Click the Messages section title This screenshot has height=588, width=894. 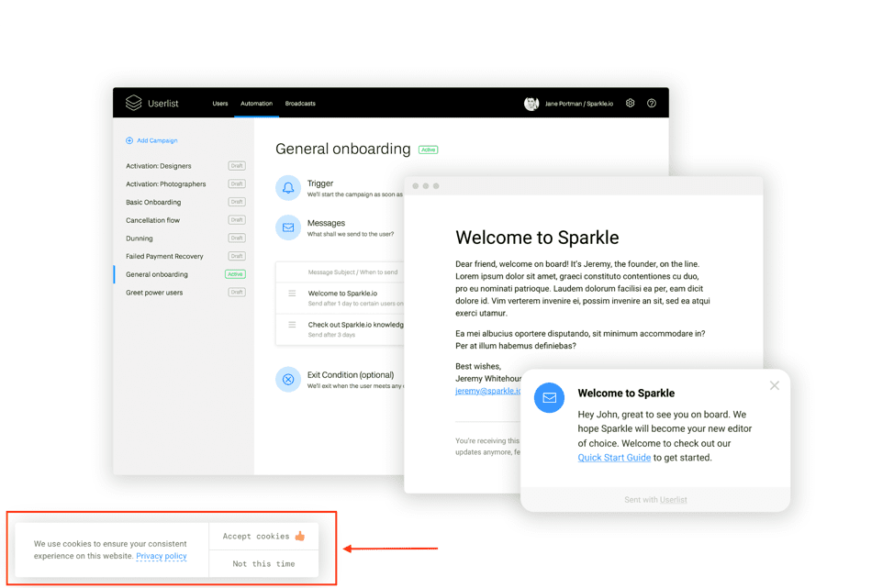click(x=326, y=223)
